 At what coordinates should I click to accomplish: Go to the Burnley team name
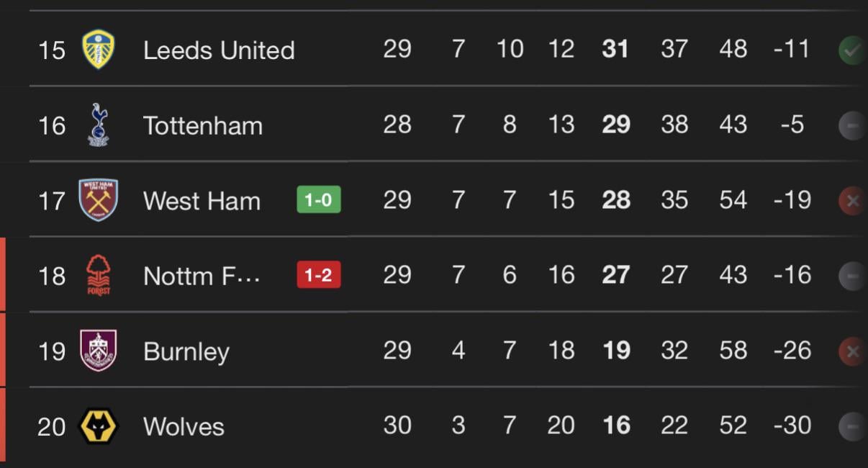coord(186,352)
